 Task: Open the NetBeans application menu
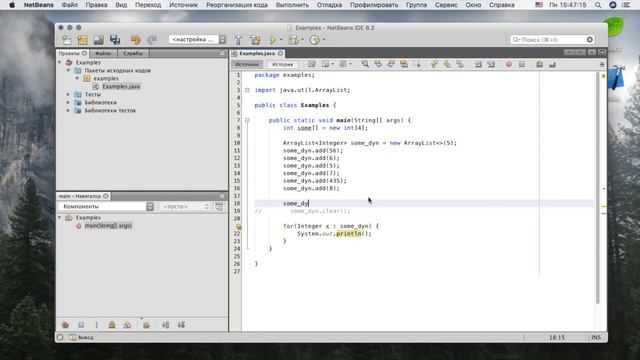(38, 5)
